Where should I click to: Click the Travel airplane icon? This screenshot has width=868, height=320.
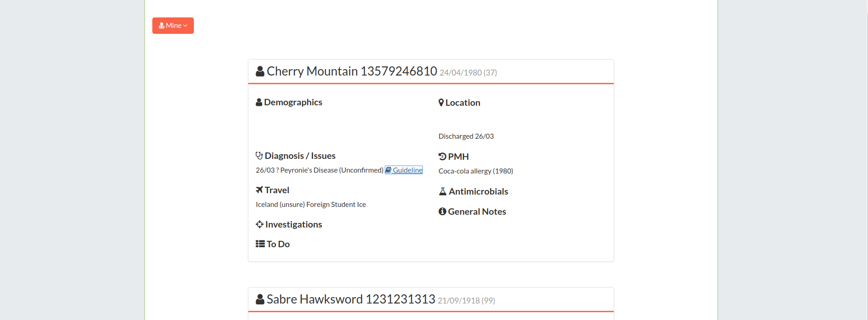[259, 190]
